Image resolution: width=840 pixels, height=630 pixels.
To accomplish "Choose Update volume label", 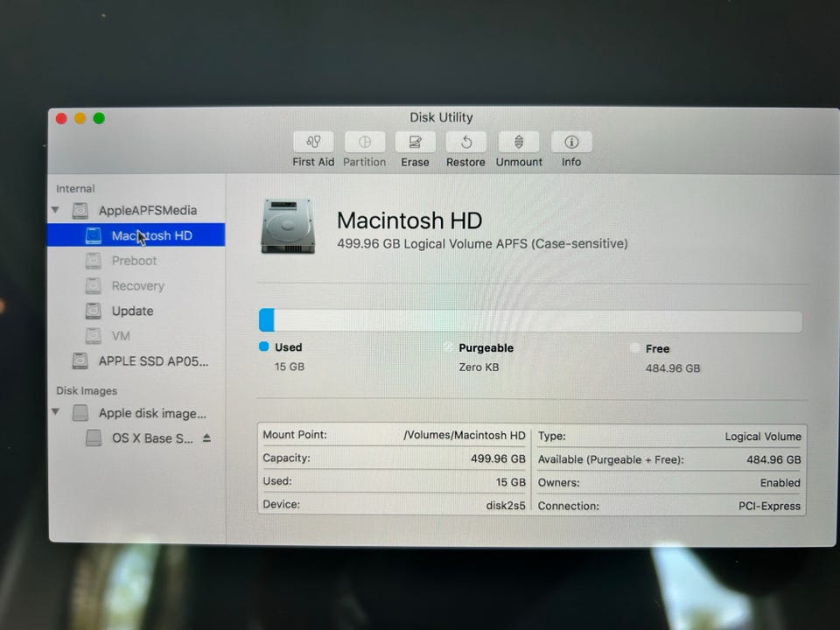I will (132, 311).
